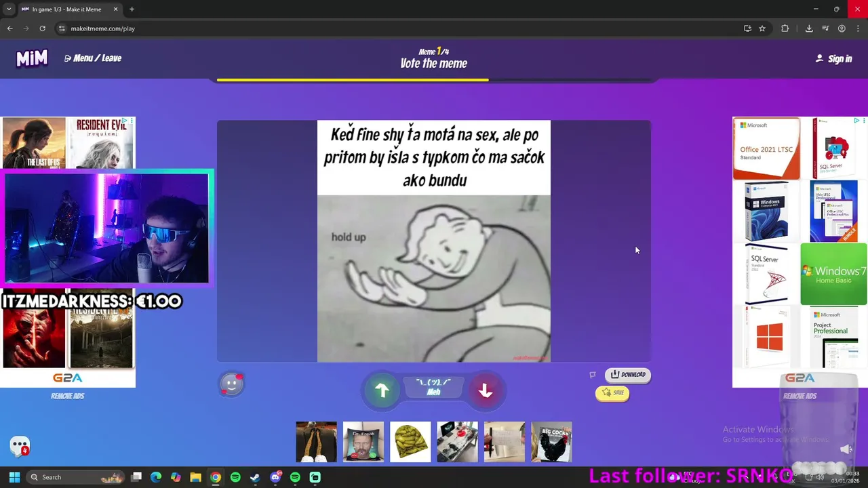
Task: Click the vote timer progress bar
Action: tap(434, 80)
